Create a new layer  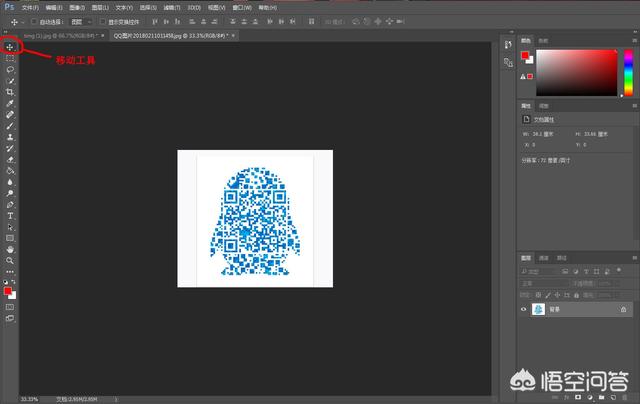click(x=613, y=397)
